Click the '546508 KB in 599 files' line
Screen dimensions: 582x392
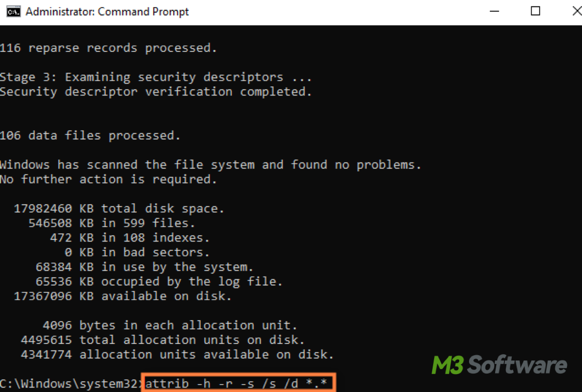click(112, 223)
